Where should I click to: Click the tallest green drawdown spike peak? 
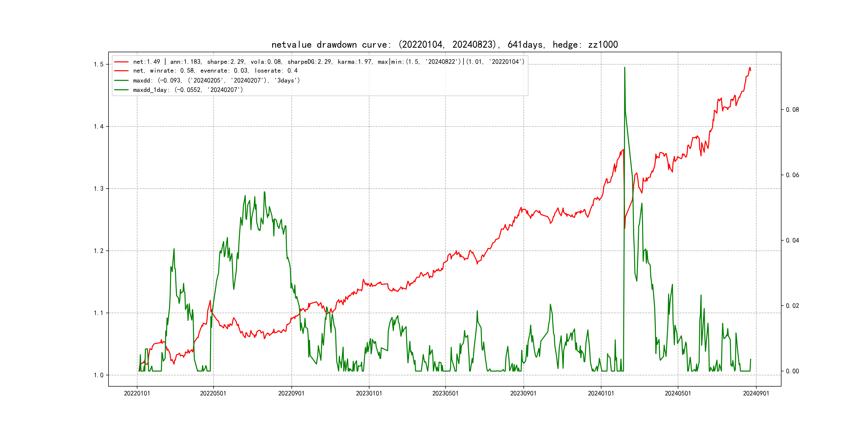pos(624,68)
